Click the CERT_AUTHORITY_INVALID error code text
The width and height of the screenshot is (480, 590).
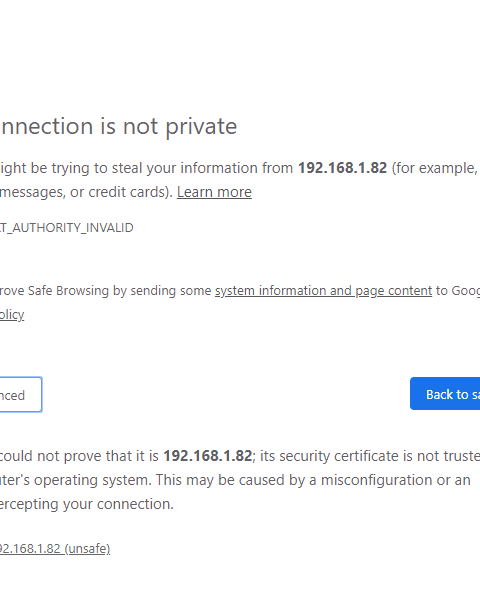coord(67,228)
